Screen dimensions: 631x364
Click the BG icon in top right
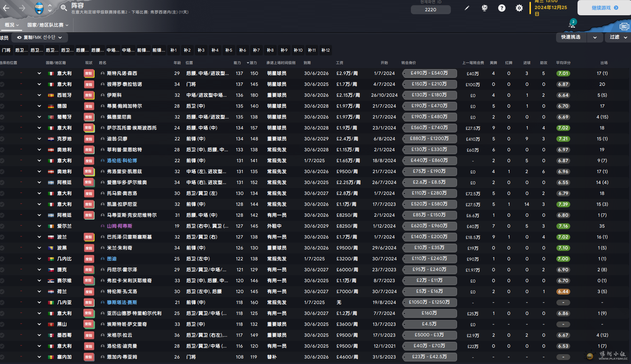(624, 27)
